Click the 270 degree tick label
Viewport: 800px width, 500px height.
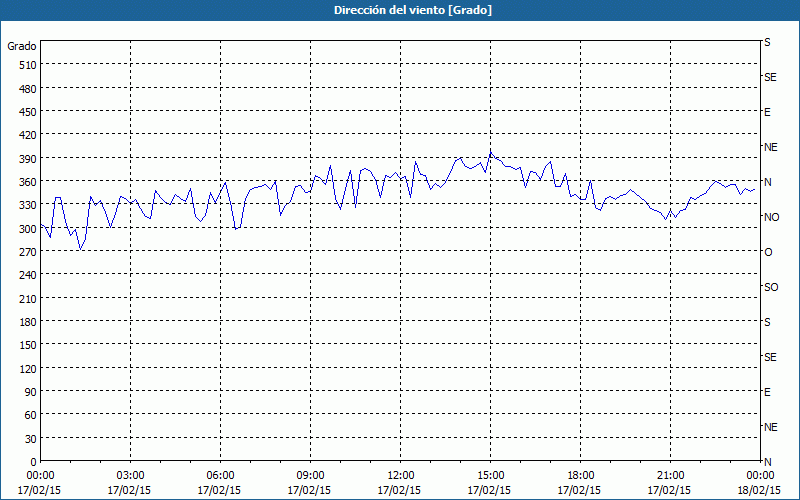point(28,252)
